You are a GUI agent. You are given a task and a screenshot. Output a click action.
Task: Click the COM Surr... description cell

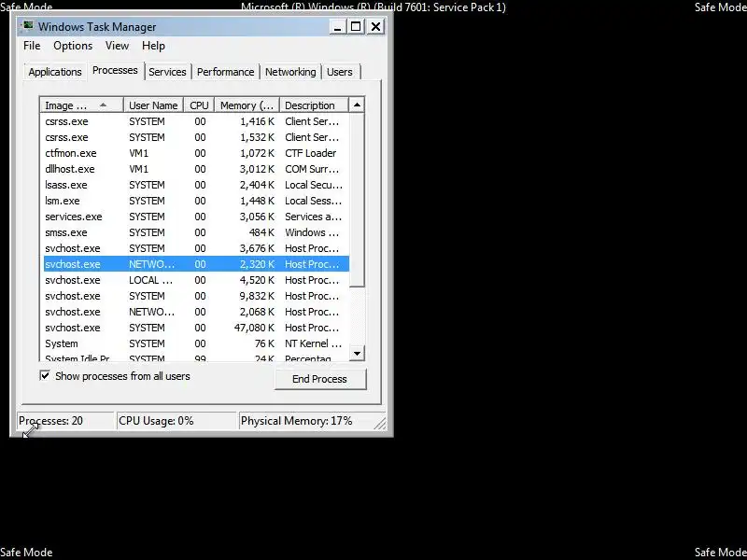pos(312,169)
